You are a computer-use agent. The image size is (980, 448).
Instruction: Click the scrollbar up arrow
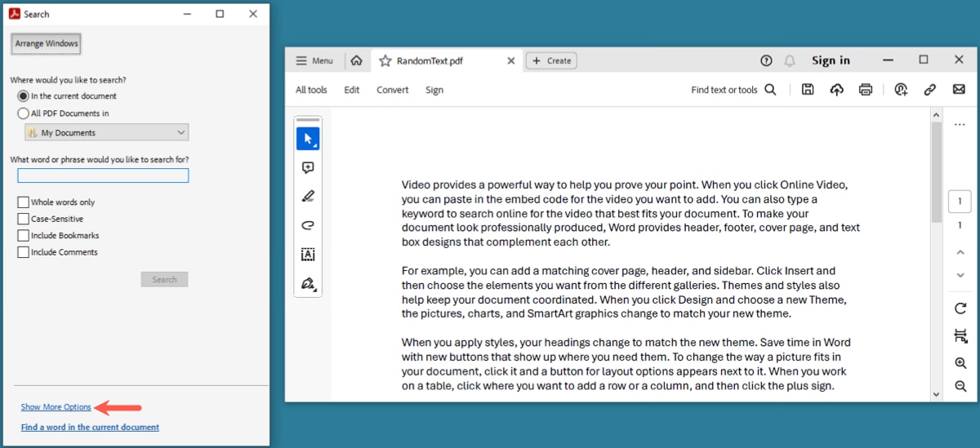pos(937,115)
